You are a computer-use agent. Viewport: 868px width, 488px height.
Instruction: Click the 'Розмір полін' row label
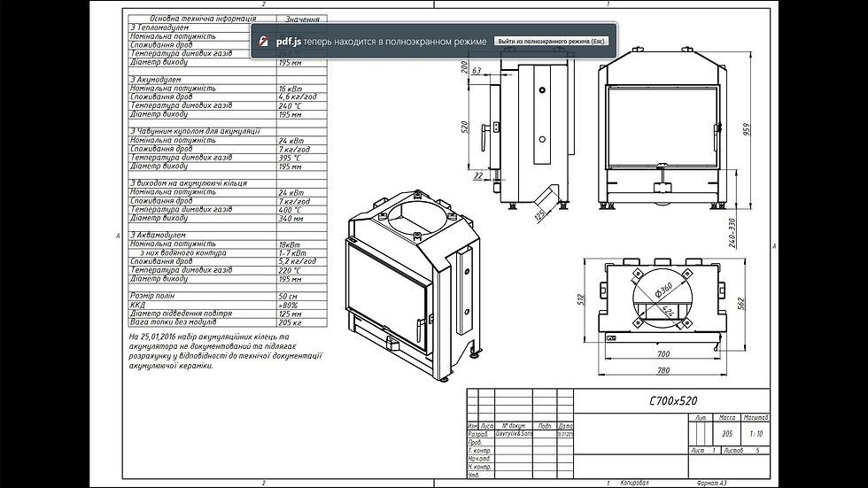152,296
